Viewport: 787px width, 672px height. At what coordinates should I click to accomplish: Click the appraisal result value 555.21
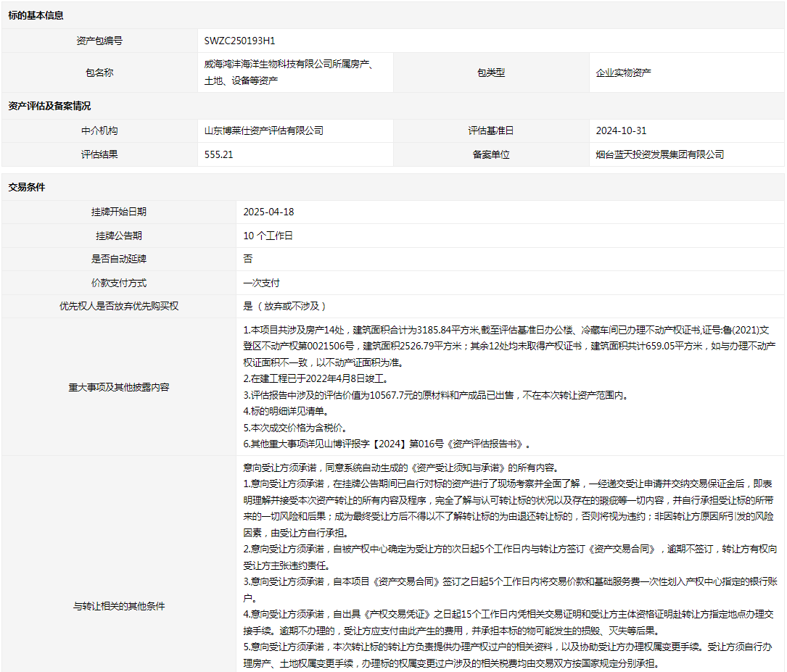(x=219, y=154)
